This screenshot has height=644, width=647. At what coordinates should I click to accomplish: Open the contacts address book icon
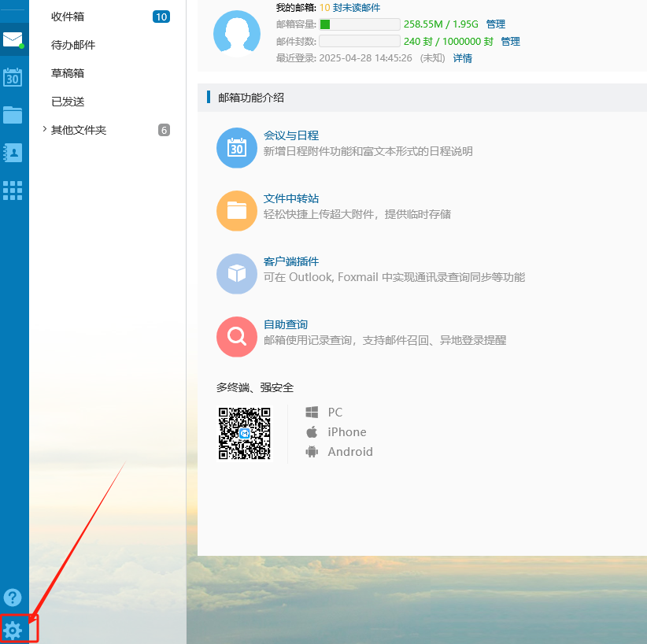point(13,153)
